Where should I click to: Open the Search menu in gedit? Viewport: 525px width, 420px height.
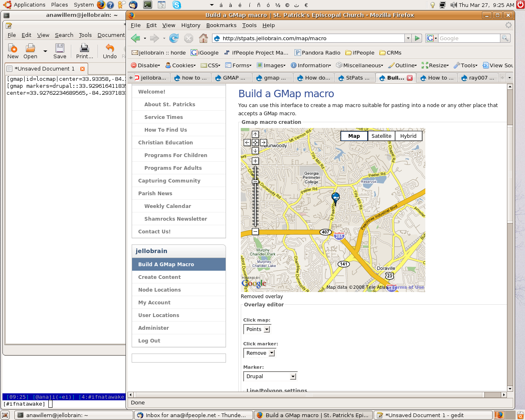tap(64, 35)
